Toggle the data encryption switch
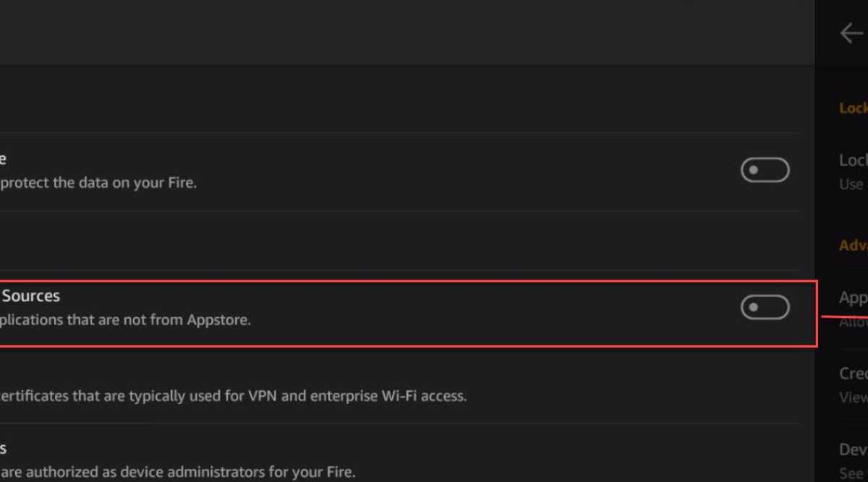Viewport: 868px width, 482px height. click(765, 171)
